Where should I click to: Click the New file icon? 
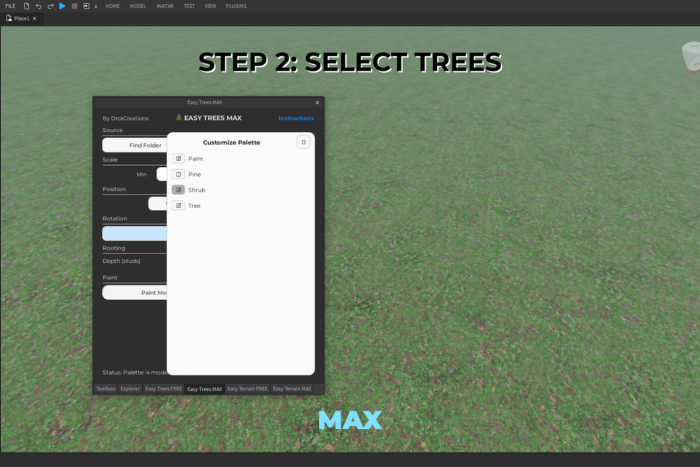point(26,6)
